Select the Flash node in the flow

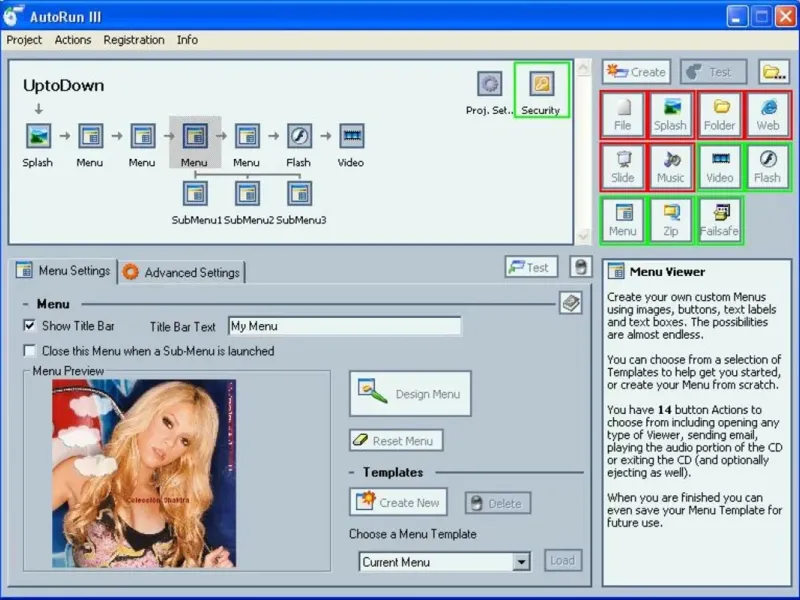click(x=299, y=136)
